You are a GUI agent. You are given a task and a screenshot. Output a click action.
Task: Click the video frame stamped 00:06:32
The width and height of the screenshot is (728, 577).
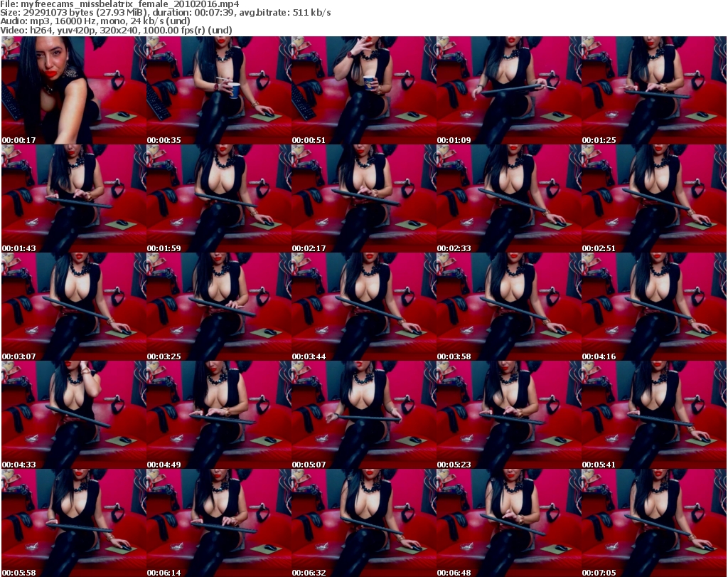tap(363, 523)
